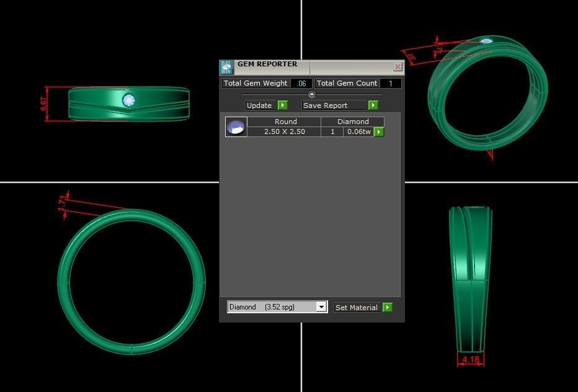Screen dimensions: 578x392
Task: Click the Total Gem Weight value field
Action: 301,83
